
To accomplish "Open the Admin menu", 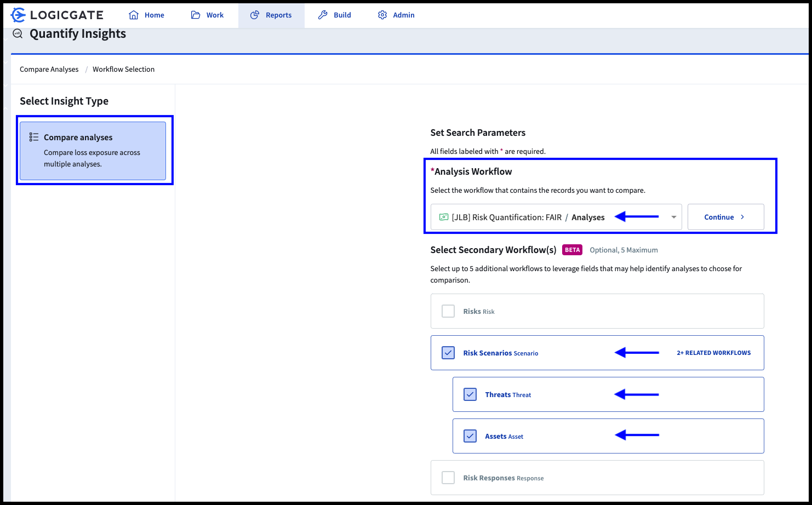I will (396, 15).
